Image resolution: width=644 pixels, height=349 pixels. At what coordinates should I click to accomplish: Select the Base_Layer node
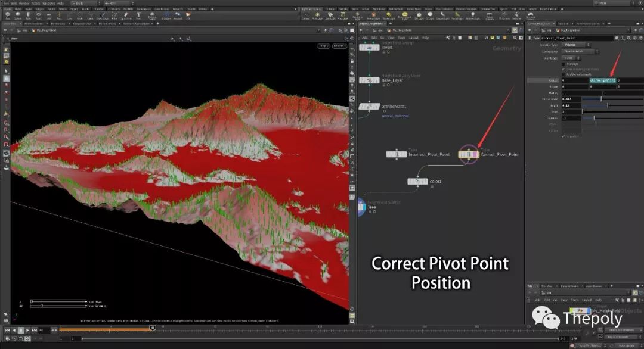(x=369, y=80)
